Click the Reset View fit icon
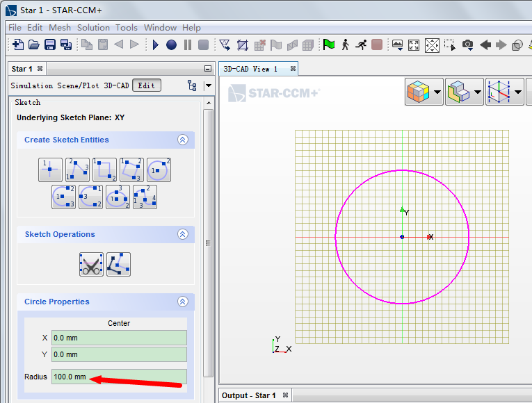This screenshot has height=403, width=532. click(x=414, y=44)
